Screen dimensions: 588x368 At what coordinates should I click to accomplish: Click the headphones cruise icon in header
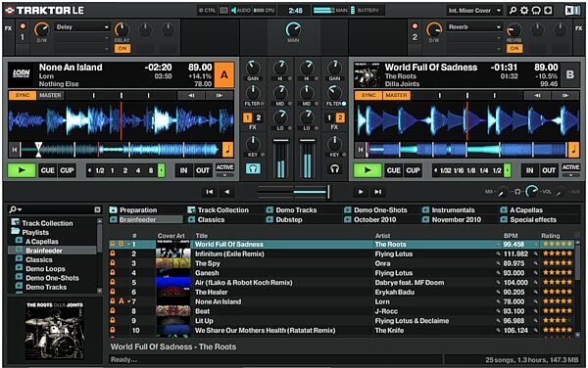pyautogui.click(x=536, y=11)
